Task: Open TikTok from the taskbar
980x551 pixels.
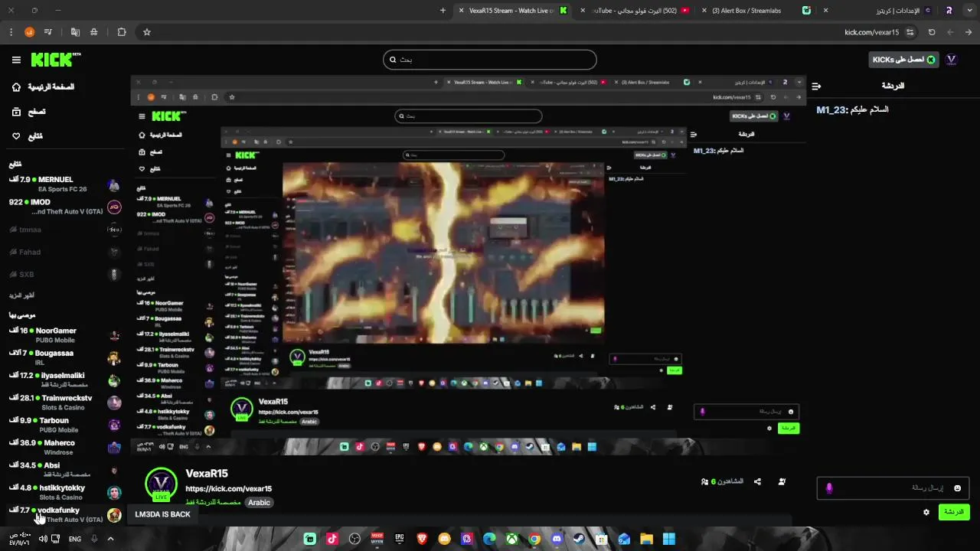Action: coord(332,539)
